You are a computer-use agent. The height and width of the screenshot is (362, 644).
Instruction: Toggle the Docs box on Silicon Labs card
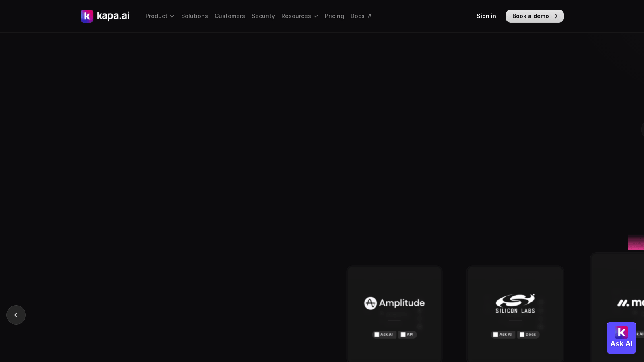[x=522, y=335]
